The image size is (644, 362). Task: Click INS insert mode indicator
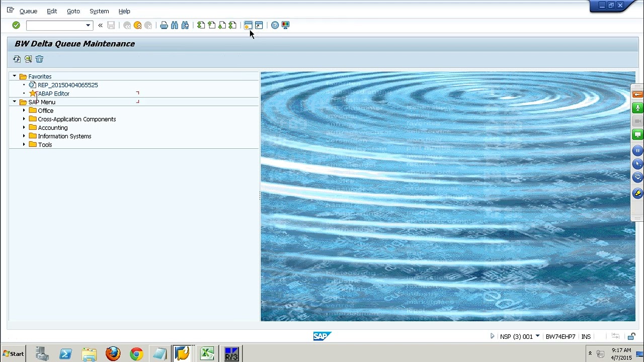point(586,336)
